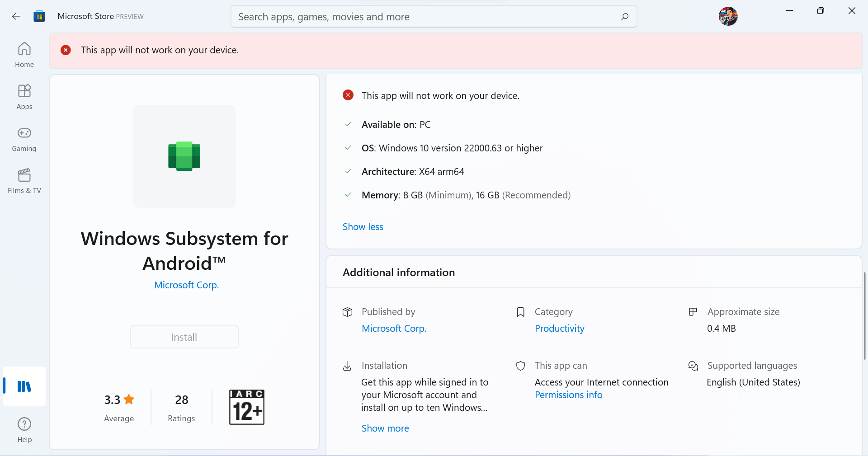The width and height of the screenshot is (868, 456).
Task: Open the Films & TV section
Action: (x=24, y=181)
